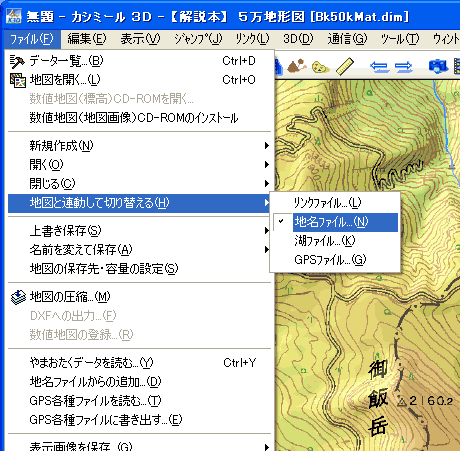Expand the 表示画像を保存 submenu arrow
460x451 pixels.
coord(267,447)
